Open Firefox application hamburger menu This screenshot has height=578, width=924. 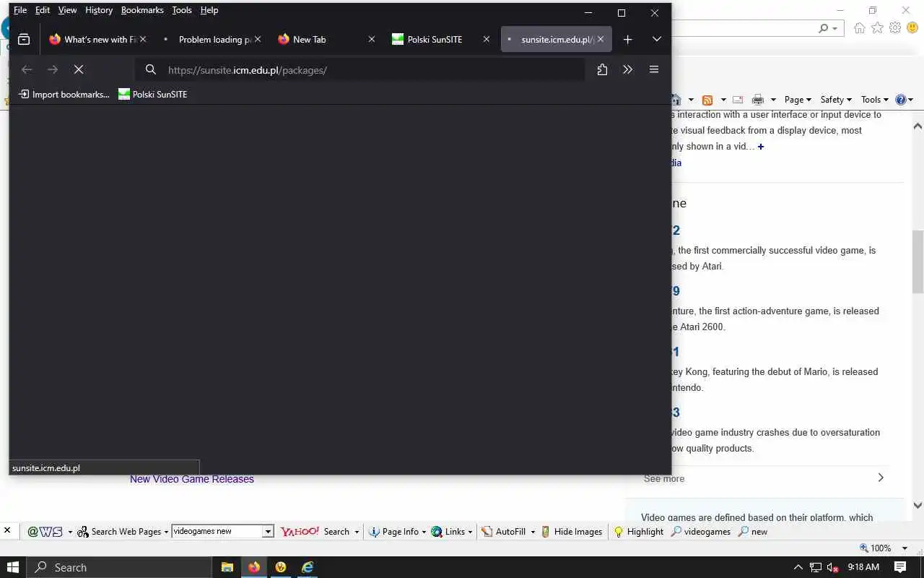(654, 69)
